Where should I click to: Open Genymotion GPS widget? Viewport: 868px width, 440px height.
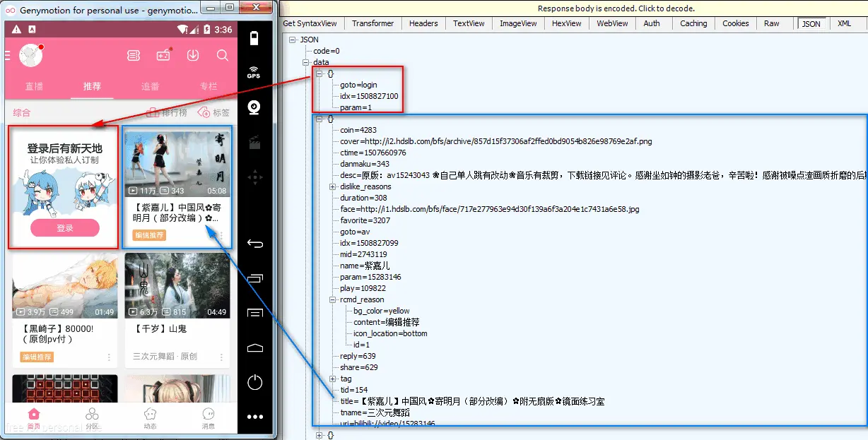click(254, 72)
